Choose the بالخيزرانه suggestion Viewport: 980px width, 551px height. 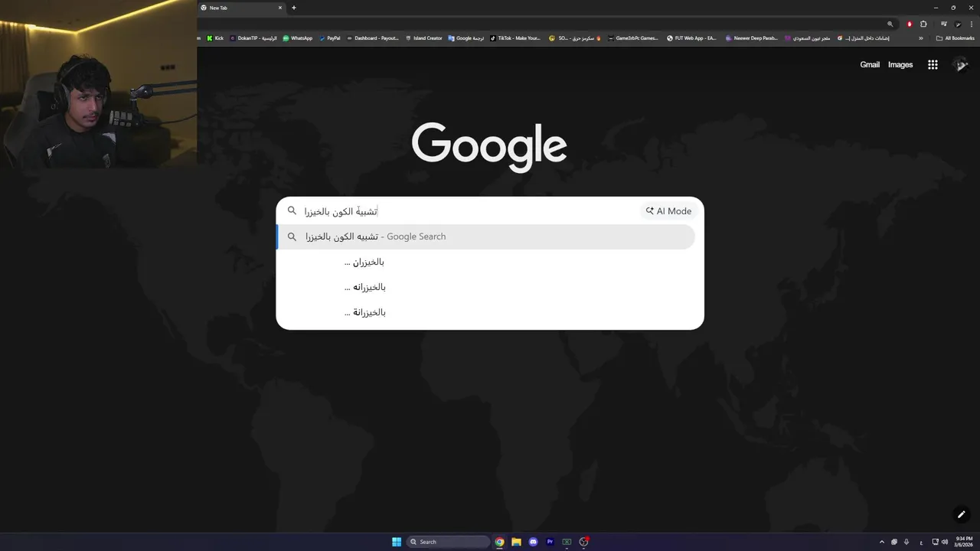[x=485, y=287]
